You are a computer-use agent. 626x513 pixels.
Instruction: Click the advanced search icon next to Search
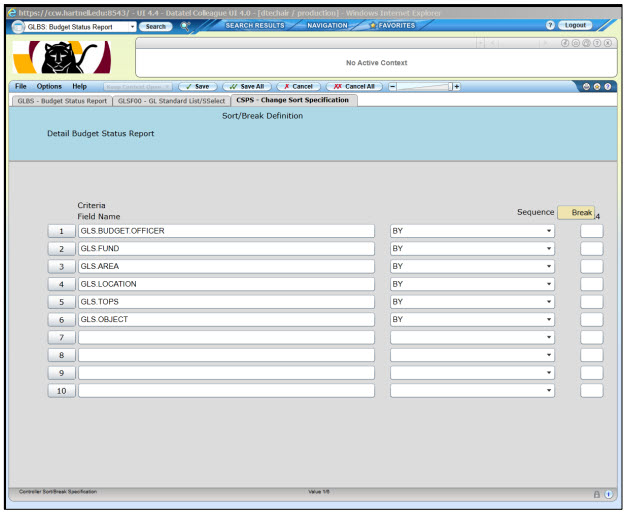pyautogui.click(x=185, y=26)
